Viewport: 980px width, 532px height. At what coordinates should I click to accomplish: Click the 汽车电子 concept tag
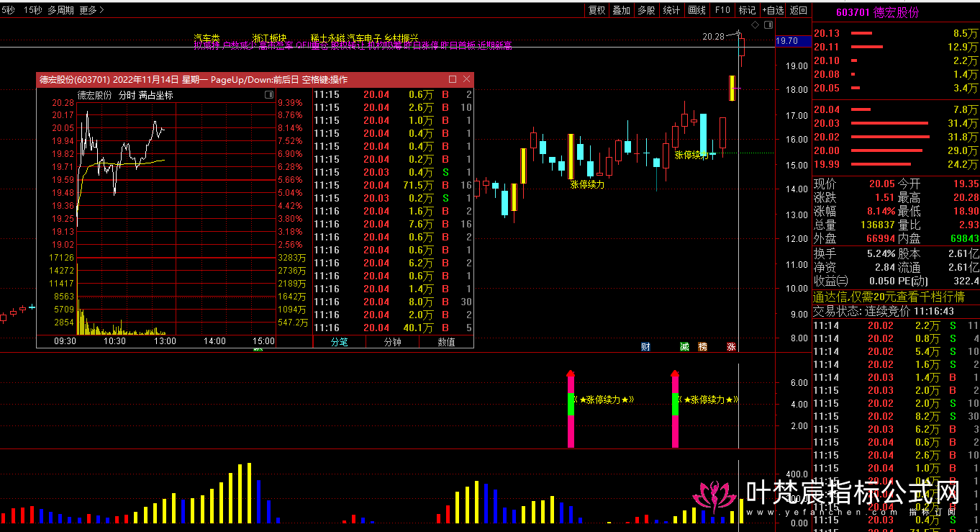click(x=364, y=37)
